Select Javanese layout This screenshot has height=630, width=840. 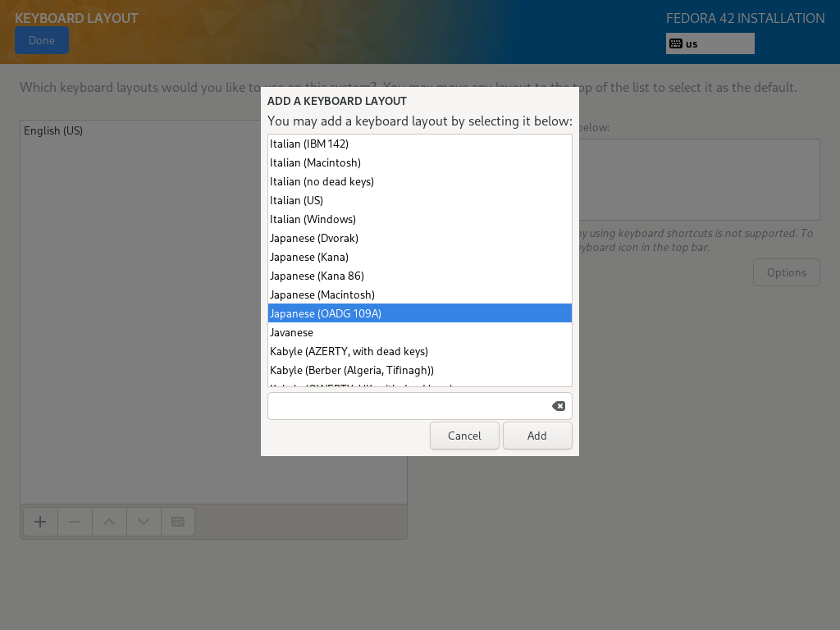[x=420, y=333]
